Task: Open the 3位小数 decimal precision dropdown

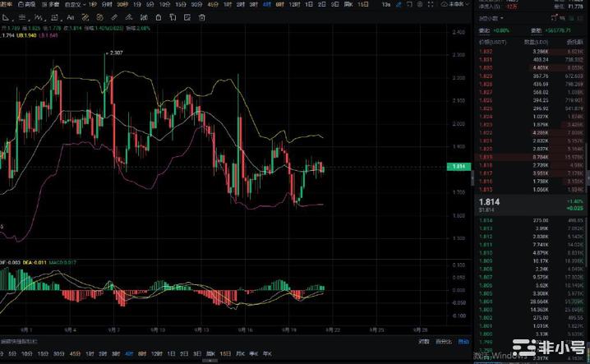Action: (x=491, y=18)
